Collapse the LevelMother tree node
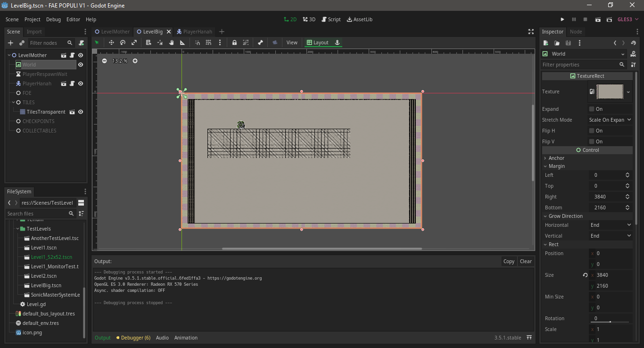644x348 pixels. 8,55
